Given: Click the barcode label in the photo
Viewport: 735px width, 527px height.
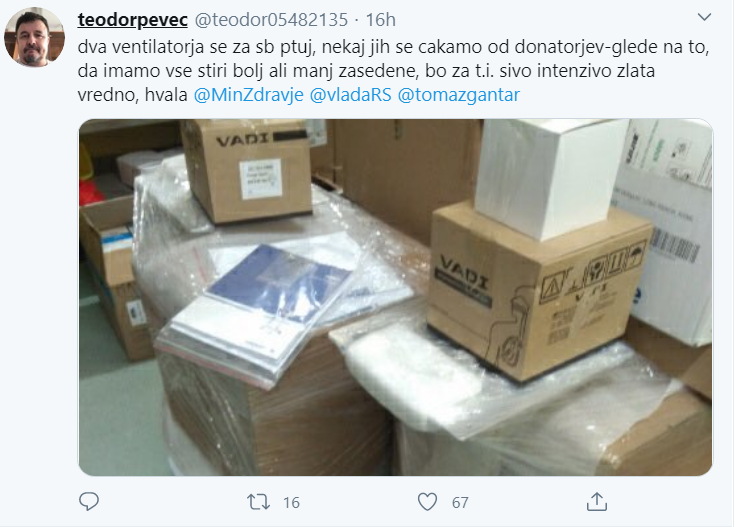Looking at the screenshot, I should (674, 245).
